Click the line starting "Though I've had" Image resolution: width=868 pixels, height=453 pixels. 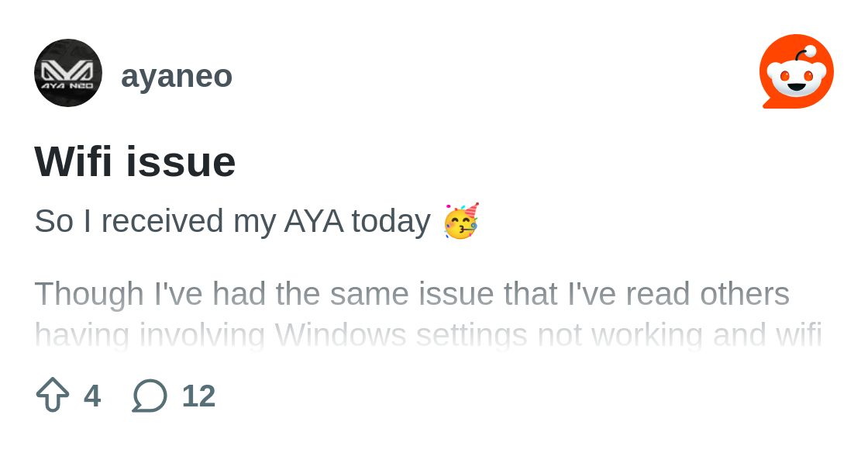point(412,294)
